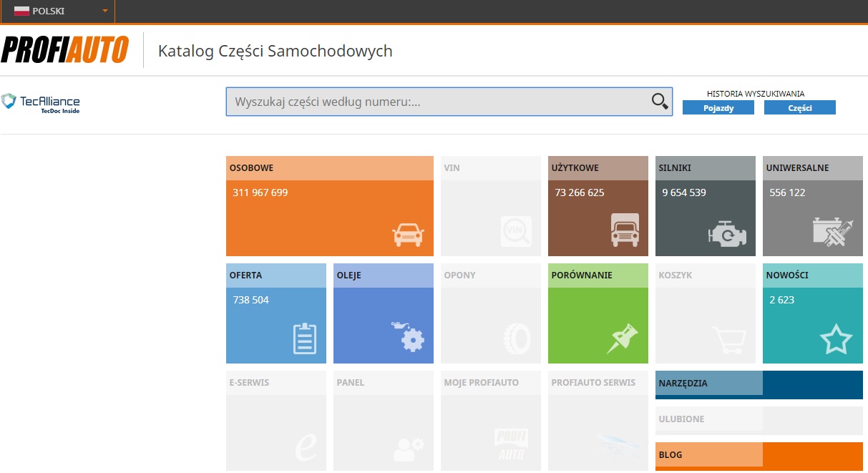Click the PROFIAUTO logo
The height and width of the screenshot is (473, 868).
(65, 50)
